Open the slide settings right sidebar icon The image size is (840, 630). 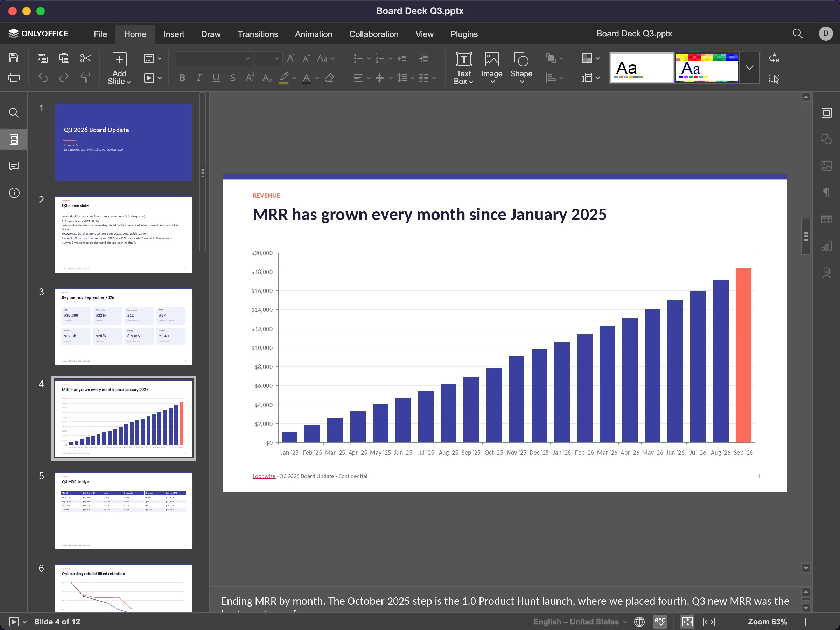point(826,112)
